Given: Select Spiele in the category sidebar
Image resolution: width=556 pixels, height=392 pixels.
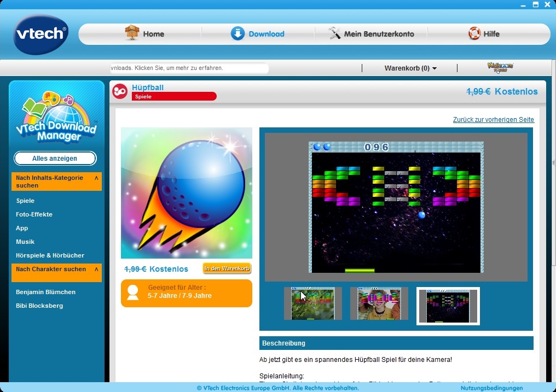Looking at the screenshot, I should click(25, 201).
